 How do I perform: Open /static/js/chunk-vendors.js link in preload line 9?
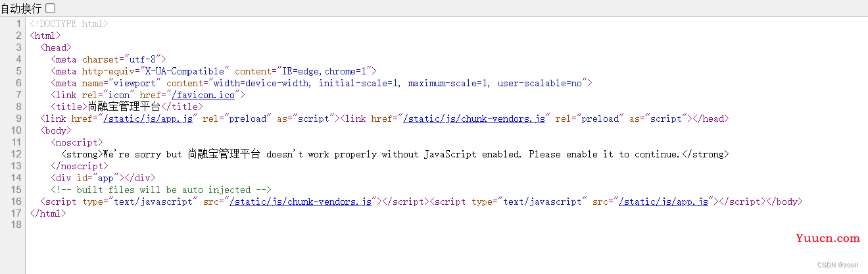click(x=474, y=119)
